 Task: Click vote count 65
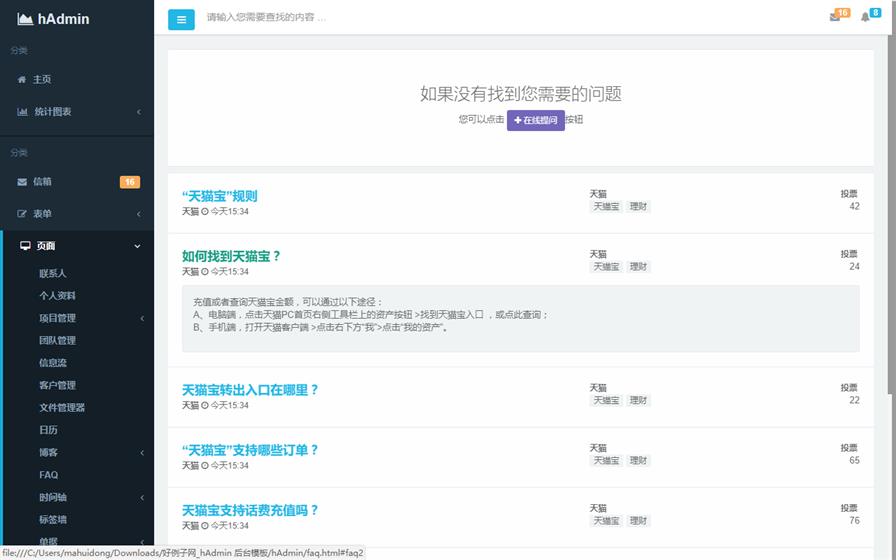(854, 460)
